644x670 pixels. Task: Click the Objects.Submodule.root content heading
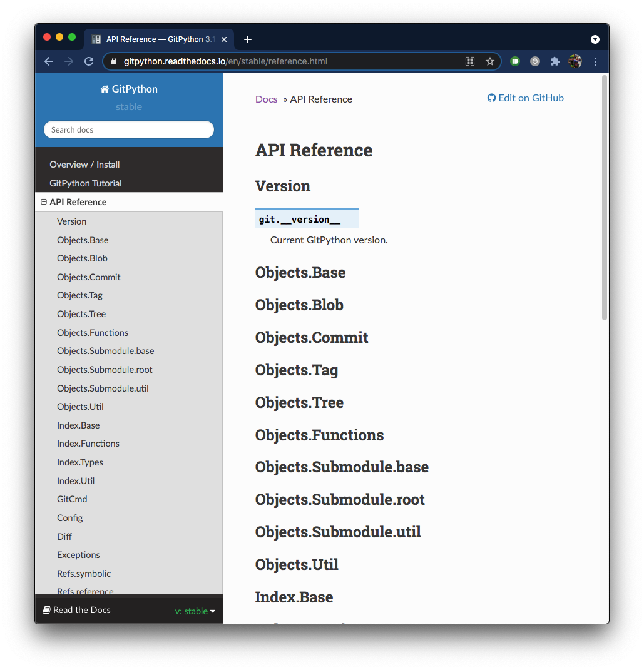(x=340, y=499)
